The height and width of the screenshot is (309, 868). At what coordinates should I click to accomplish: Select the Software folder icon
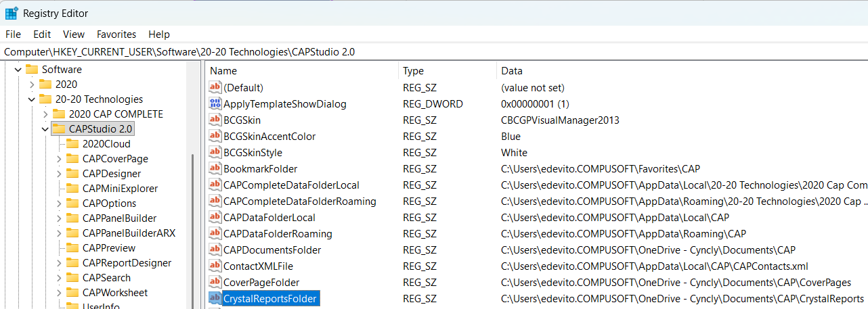tap(32, 69)
